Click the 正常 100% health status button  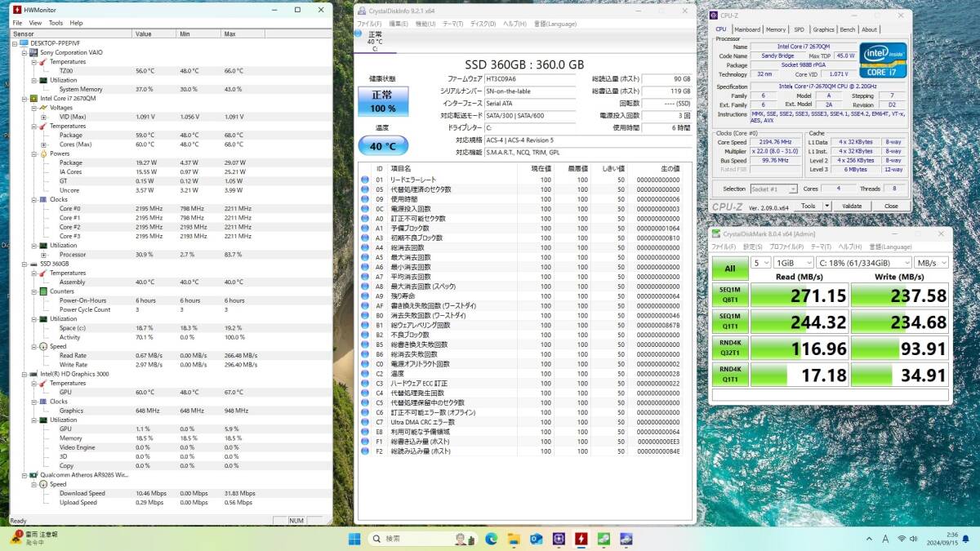point(383,101)
